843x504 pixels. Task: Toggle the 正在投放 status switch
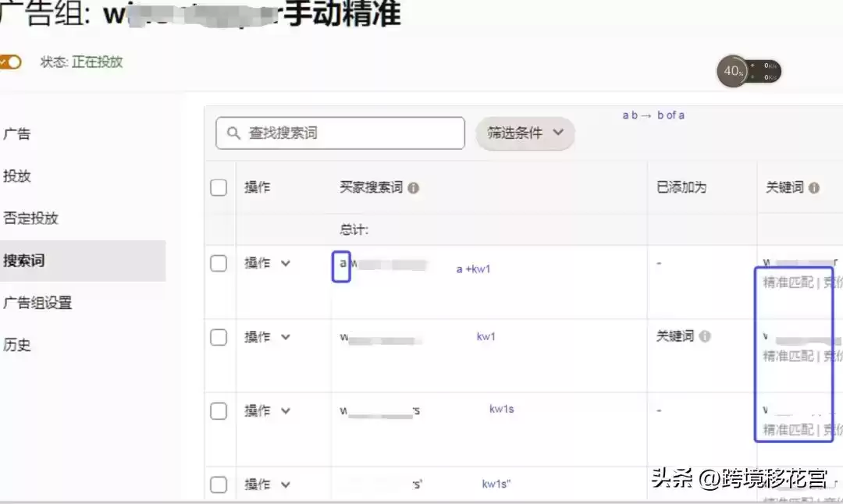click(x=9, y=62)
